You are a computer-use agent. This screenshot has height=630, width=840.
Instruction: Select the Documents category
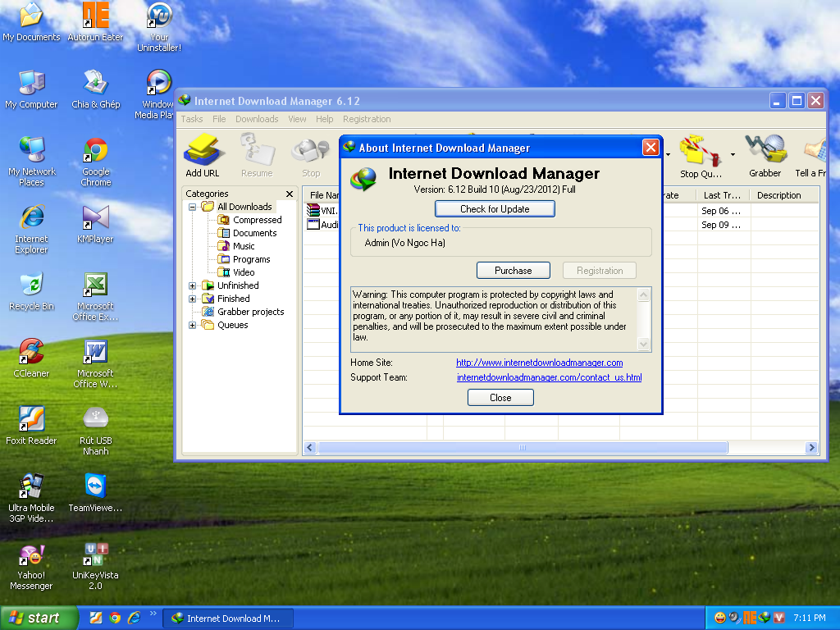(x=254, y=233)
